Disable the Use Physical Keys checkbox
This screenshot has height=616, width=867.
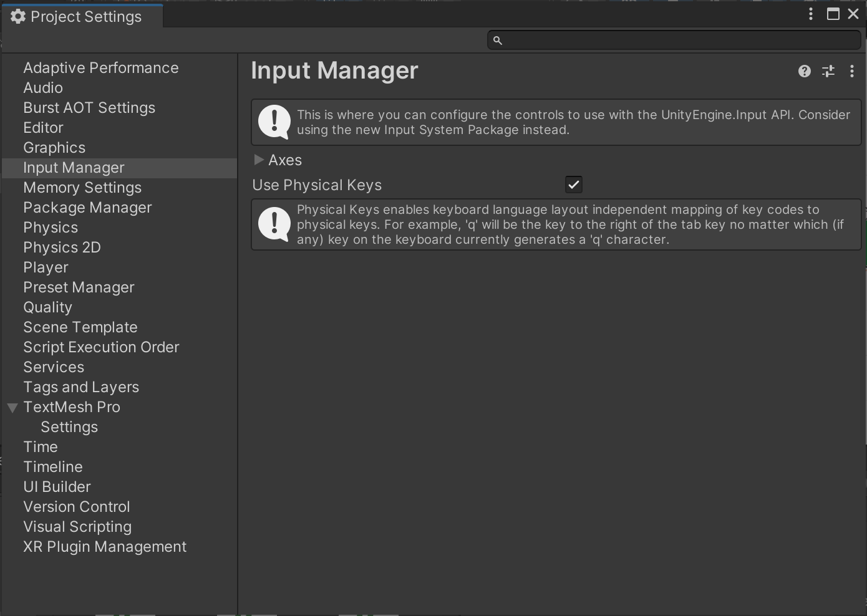tap(574, 185)
